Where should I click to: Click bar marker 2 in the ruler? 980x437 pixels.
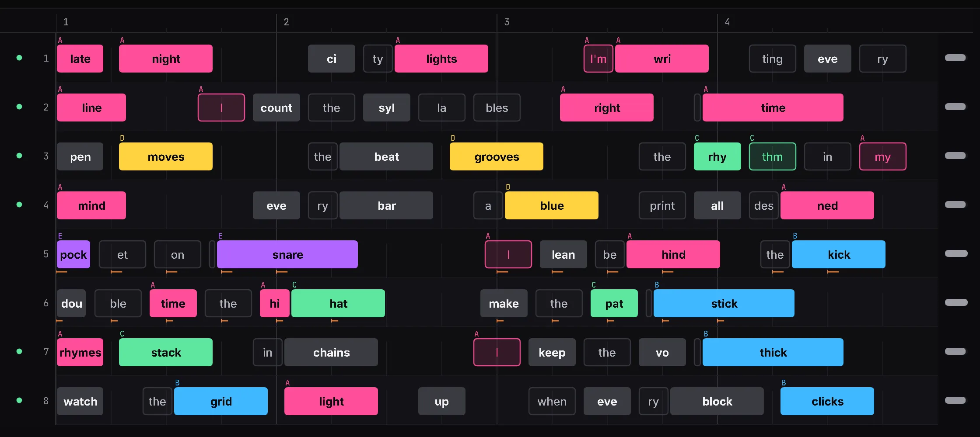point(286,22)
